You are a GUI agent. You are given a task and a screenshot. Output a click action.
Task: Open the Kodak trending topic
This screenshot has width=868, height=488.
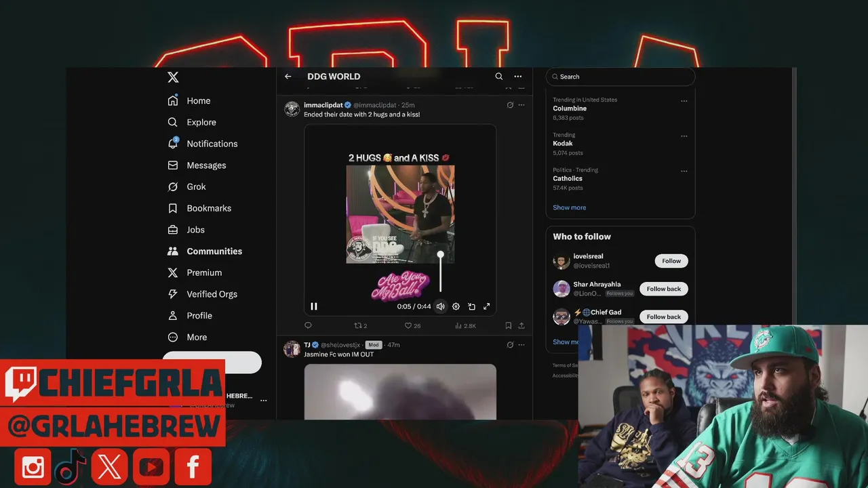point(563,144)
